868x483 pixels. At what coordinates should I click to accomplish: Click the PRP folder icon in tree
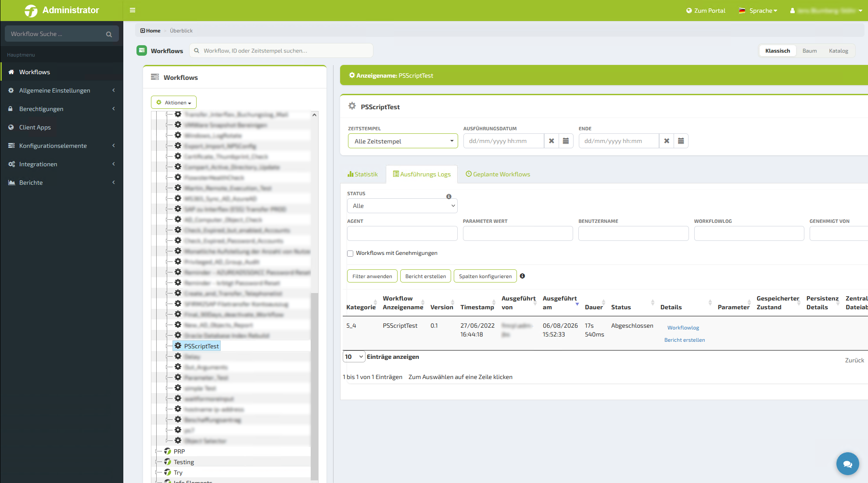(x=168, y=451)
